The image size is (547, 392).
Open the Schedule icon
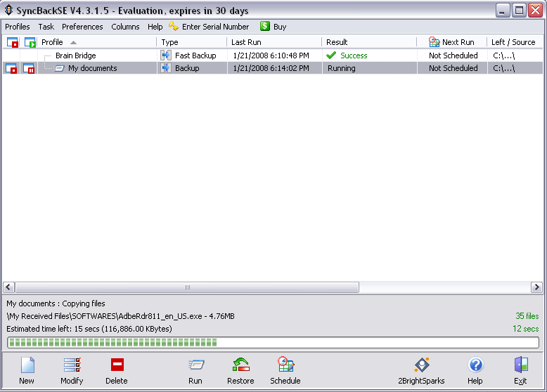click(x=285, y=365)
